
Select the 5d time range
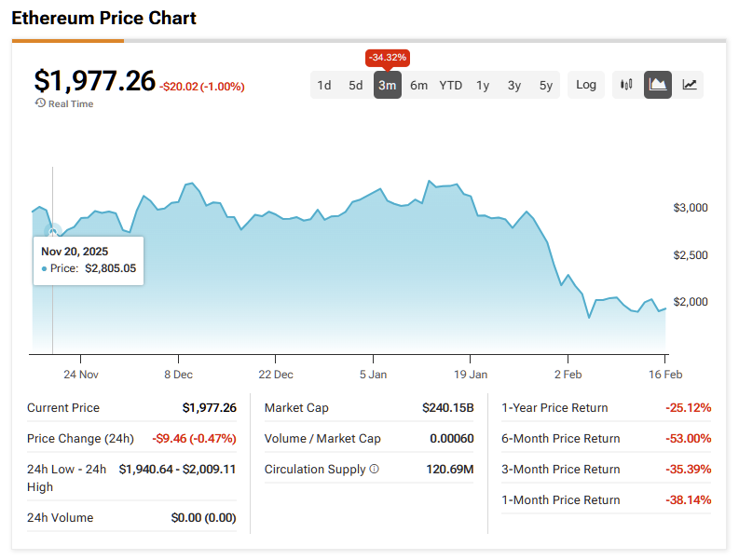click(356, 86)
